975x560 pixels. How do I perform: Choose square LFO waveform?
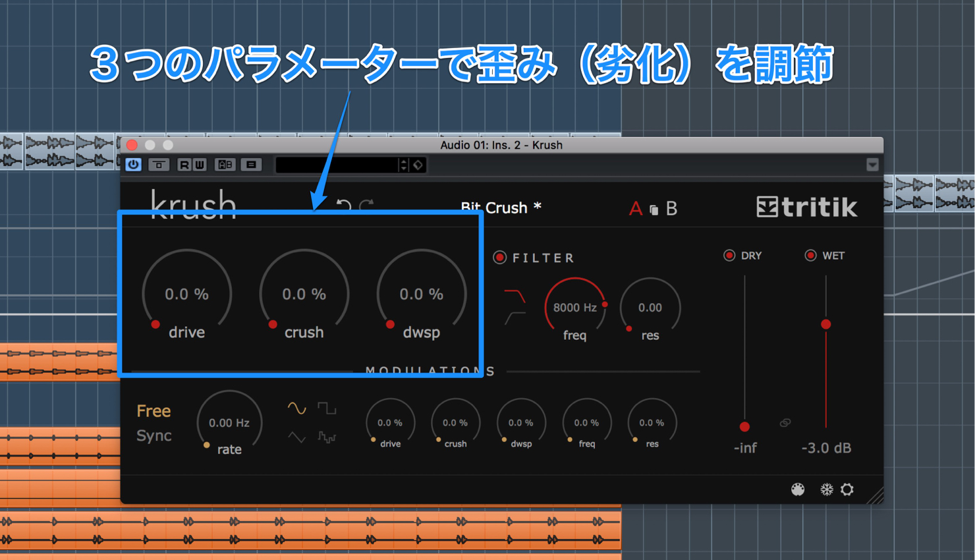[327, 408]
